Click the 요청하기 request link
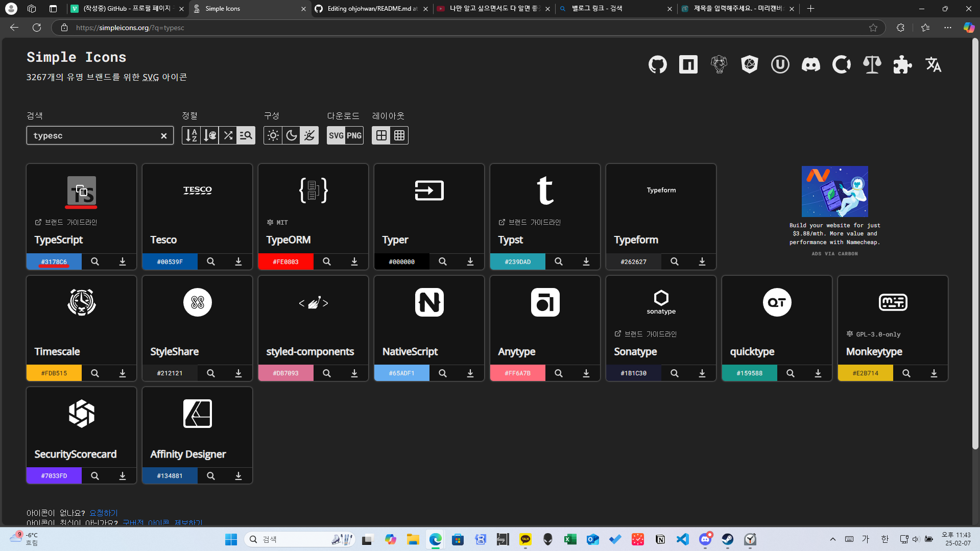 pos(104,513)
